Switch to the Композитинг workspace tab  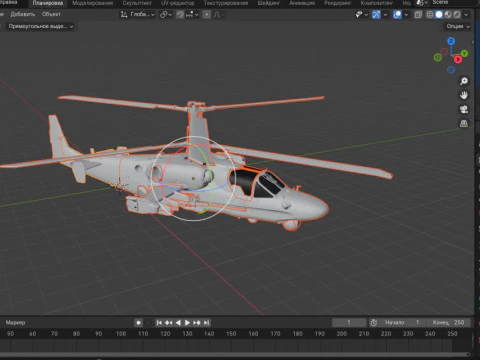377,3
